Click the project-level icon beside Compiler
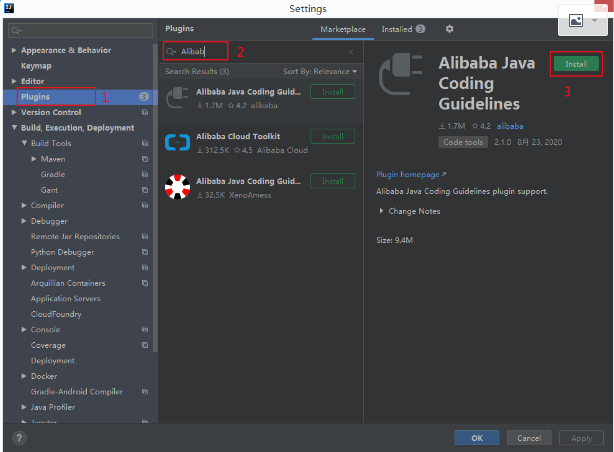This screenshot has height=452, width=614. (x=145, y=205)
